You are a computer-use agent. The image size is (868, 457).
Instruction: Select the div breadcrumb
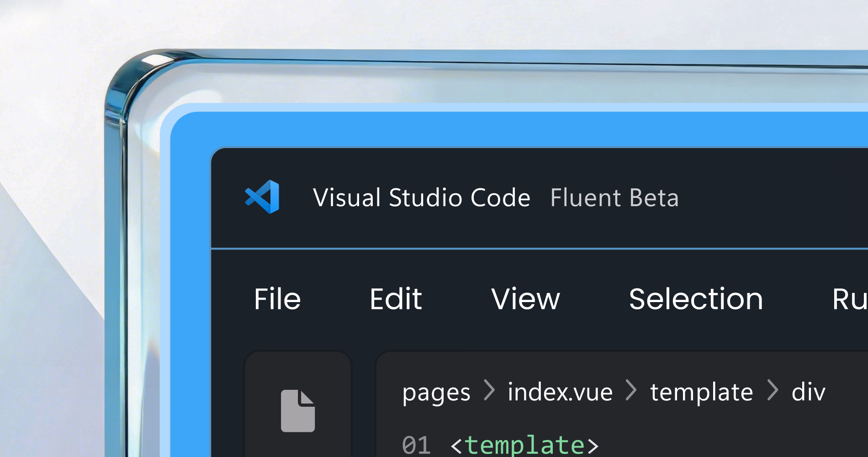click(808, 392)
